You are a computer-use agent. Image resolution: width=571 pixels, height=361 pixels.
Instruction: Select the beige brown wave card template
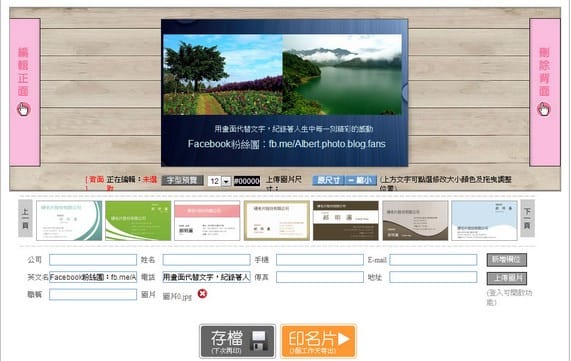click(x=415, y=220)
